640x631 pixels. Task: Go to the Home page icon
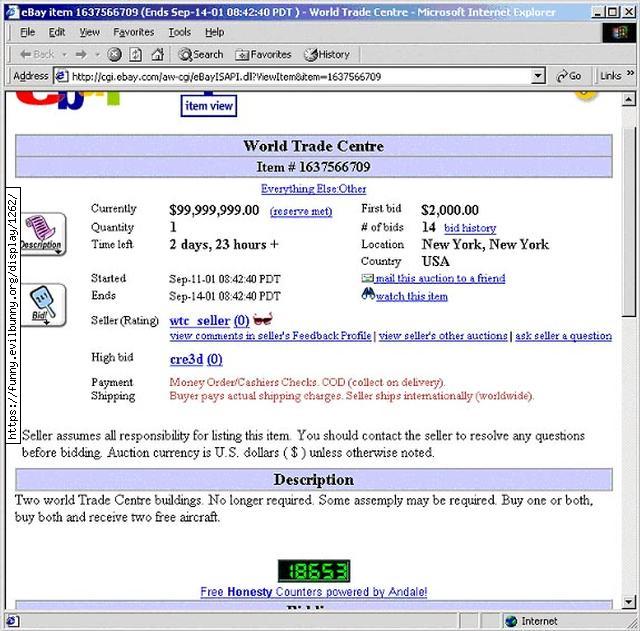click(x=158, y=54)
